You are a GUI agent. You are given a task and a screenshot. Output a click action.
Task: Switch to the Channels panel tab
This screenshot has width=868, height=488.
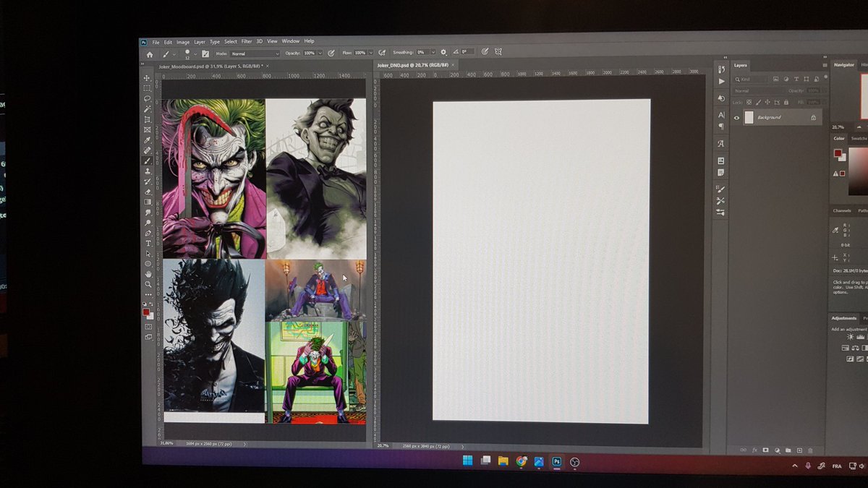842,211
